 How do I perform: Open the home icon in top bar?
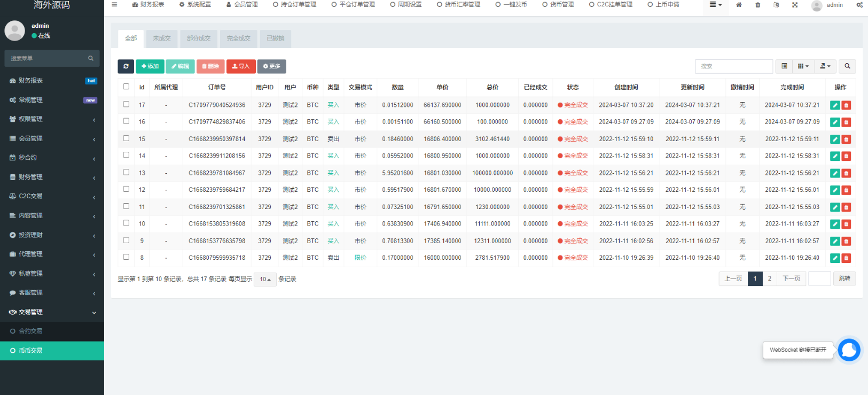click(739, 5)
